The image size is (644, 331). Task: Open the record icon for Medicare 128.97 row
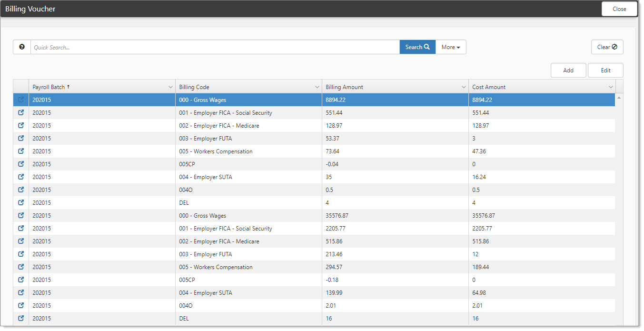[x=21, y=126]
